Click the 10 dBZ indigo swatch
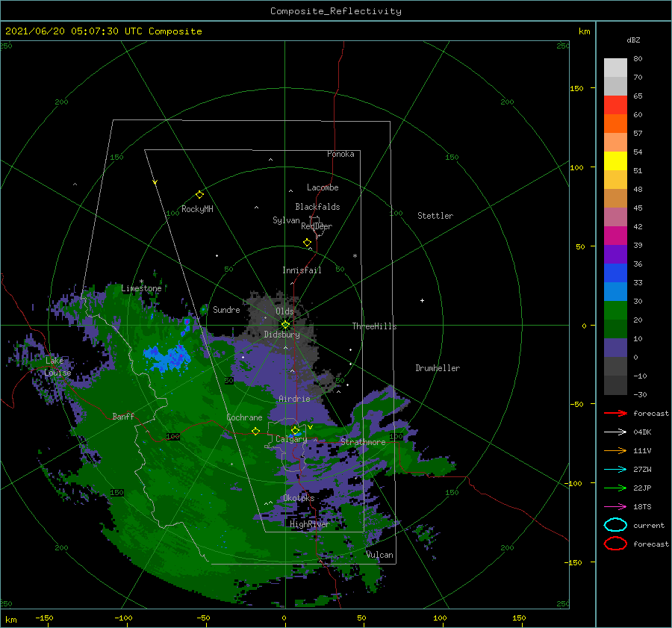Screen dimensions: 672x628 [x=615, y=348]
